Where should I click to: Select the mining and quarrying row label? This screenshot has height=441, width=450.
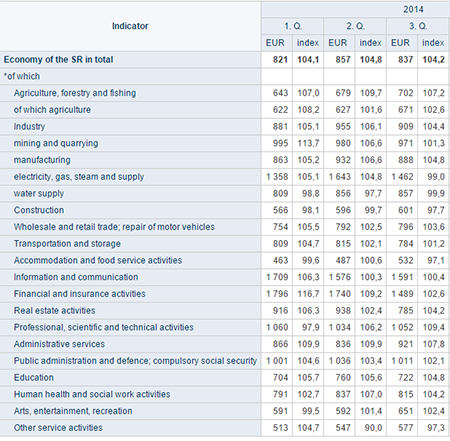click(56, 143)
